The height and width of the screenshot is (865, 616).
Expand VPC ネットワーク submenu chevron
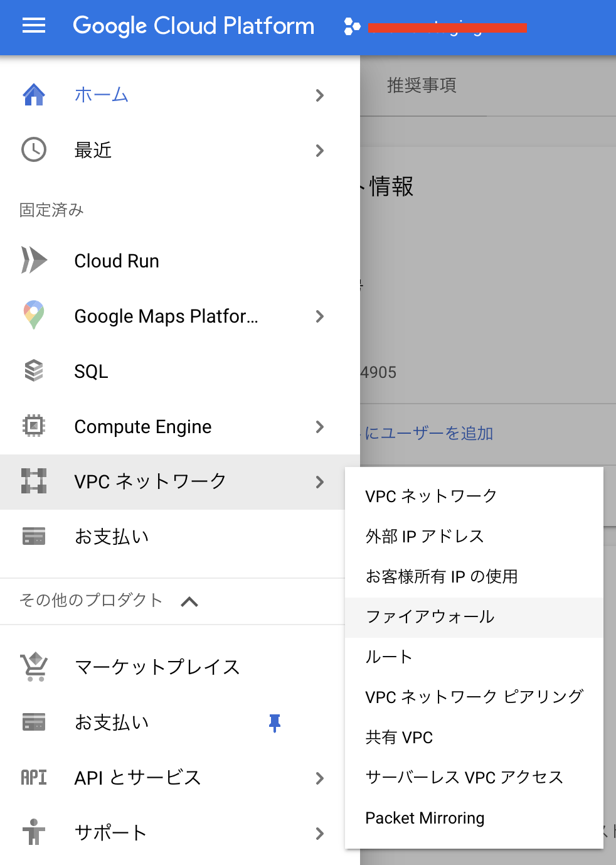click(x=320, y=482)
